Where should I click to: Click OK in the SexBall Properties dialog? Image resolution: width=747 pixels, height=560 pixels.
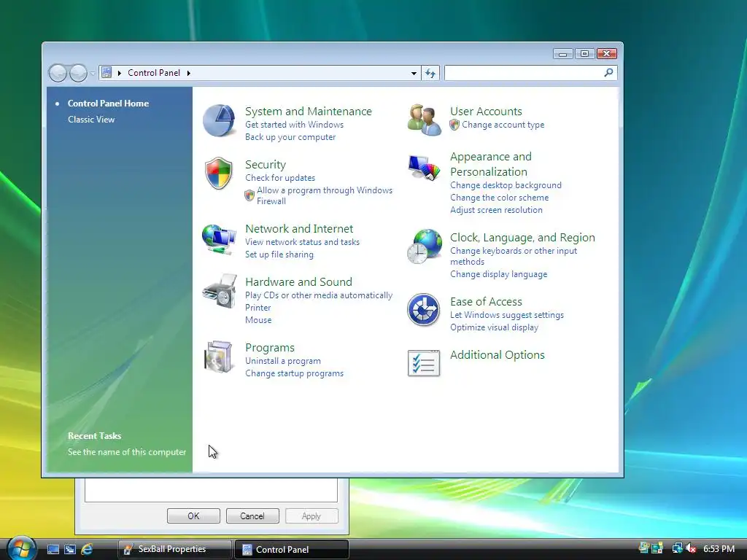(x=193, y=516)
